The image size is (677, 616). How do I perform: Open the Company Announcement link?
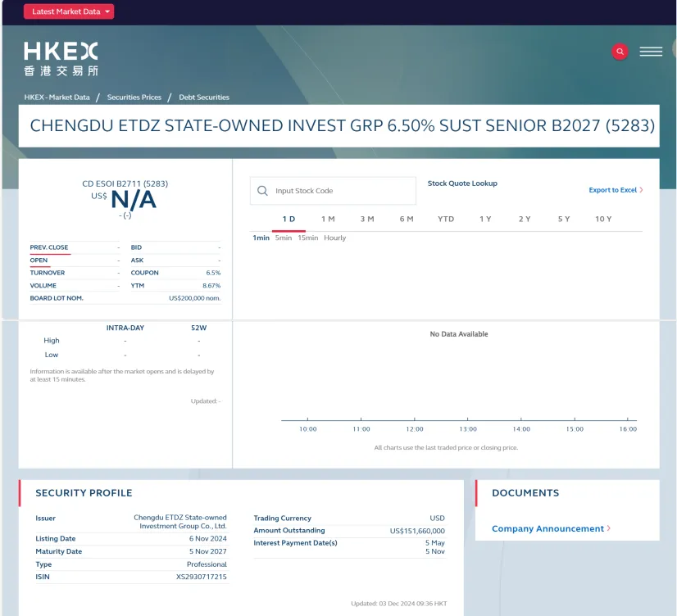pos(548,528)
